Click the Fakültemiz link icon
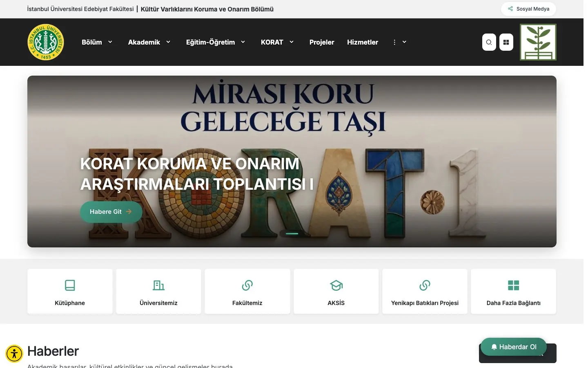Screen dimensions: 588x368 (247, 285)
